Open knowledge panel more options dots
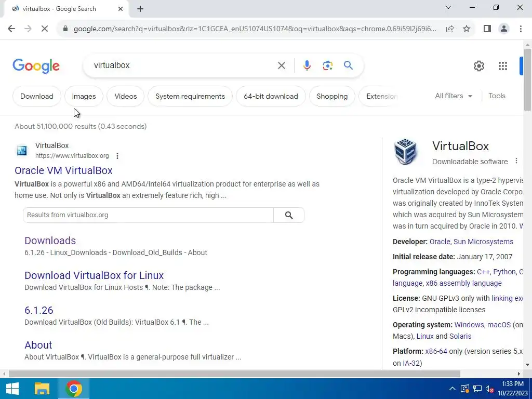This screenshot has height=399, width=532. tap(516, 161)
